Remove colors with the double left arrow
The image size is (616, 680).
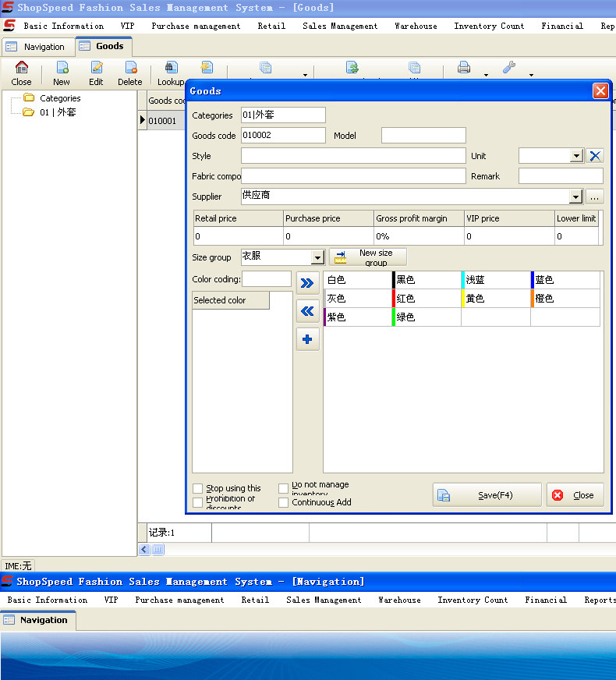click(307, 311)
